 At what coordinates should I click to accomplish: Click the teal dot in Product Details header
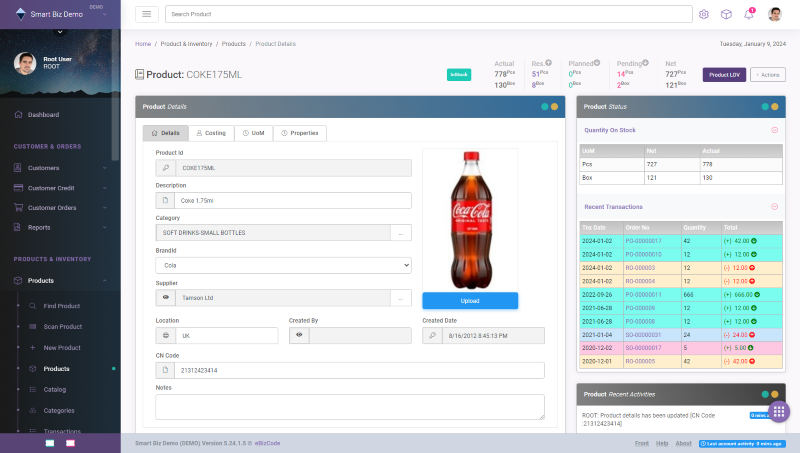pos(544,107)
